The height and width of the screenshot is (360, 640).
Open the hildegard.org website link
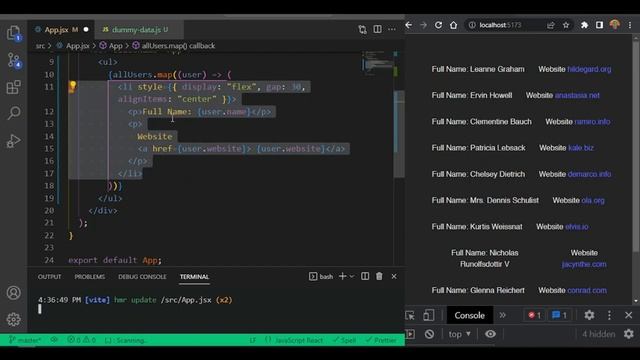(x=589, y=69)
